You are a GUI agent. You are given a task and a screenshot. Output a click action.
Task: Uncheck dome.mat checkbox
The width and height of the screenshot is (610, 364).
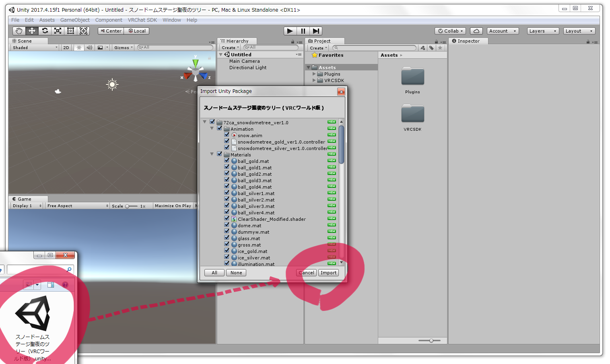point(227,225)
